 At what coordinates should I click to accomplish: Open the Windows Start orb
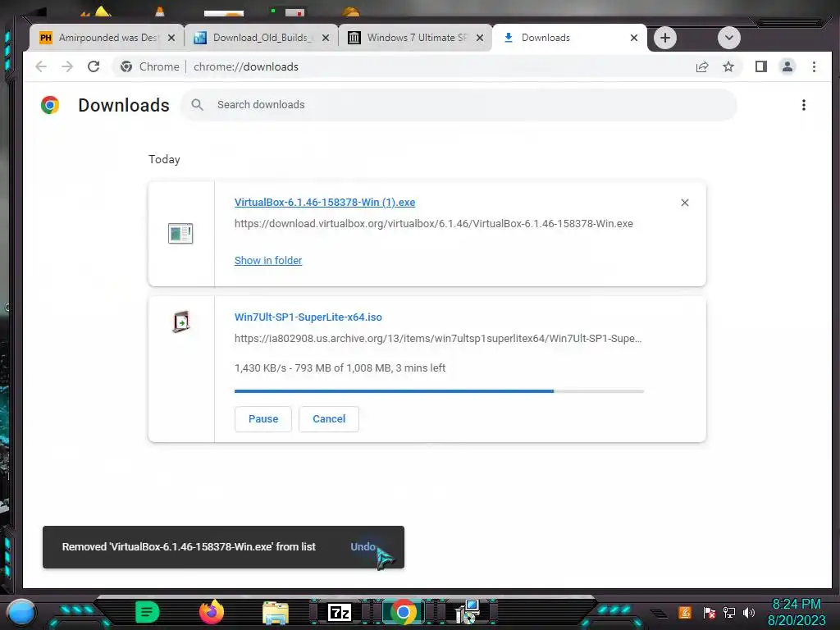tap(21, 612)
